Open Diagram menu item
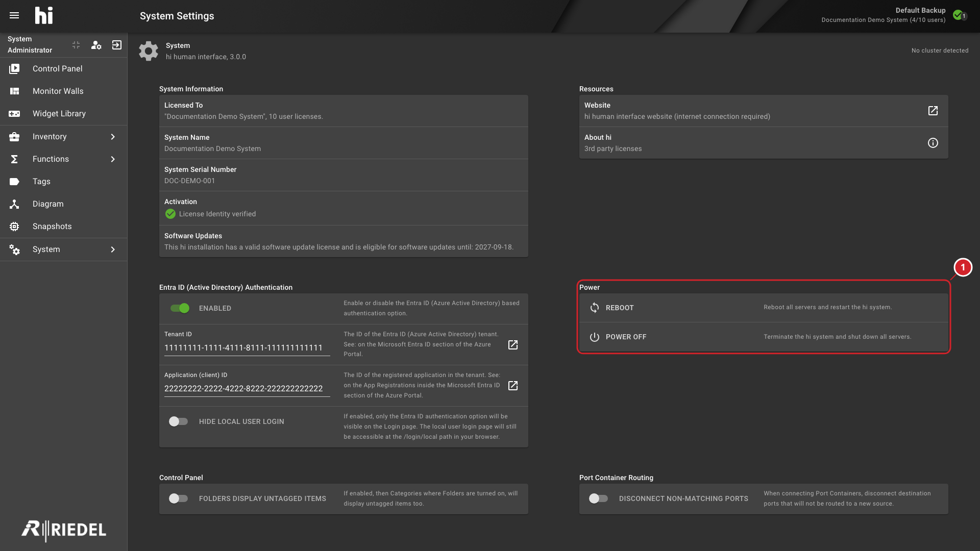This screenshot has height=551, width=980. point(64,204)
